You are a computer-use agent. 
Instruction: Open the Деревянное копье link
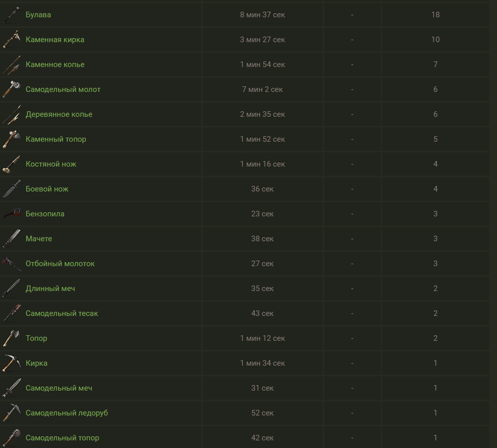59,114
